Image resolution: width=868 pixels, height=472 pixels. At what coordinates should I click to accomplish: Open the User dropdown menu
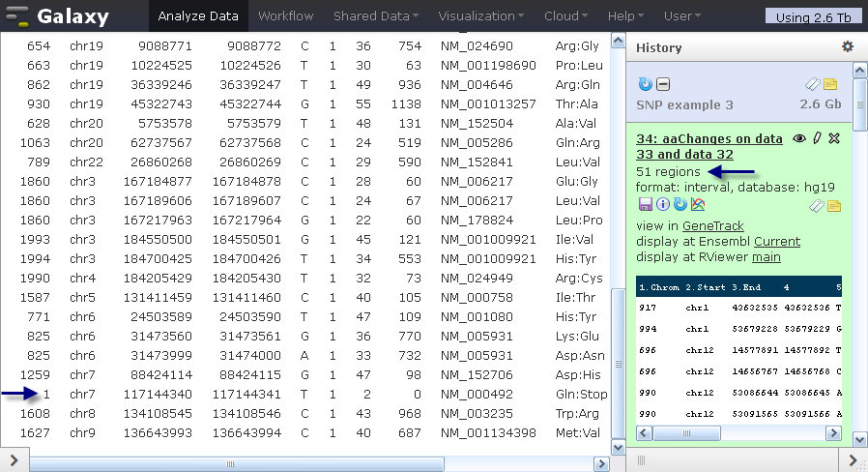(x=682, y=16)
